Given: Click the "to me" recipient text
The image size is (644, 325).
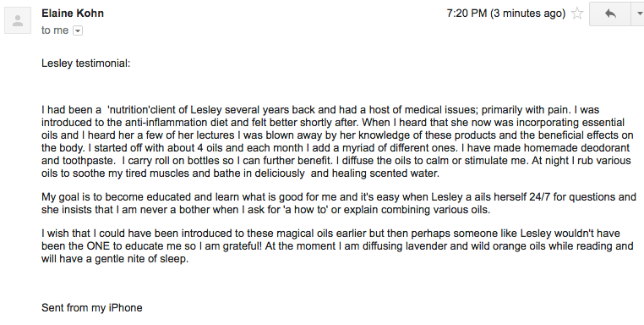Looking at the screenshot, I should 55,30.
